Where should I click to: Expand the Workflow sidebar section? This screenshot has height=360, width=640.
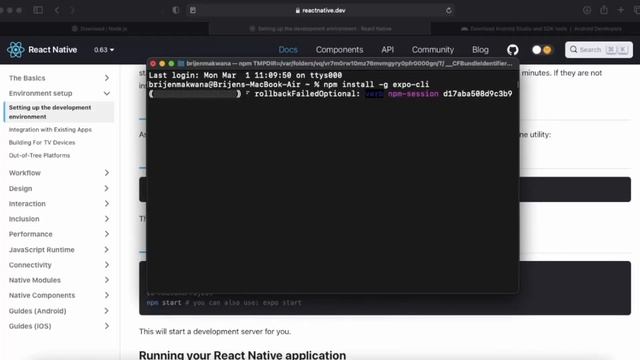[59, 173]
